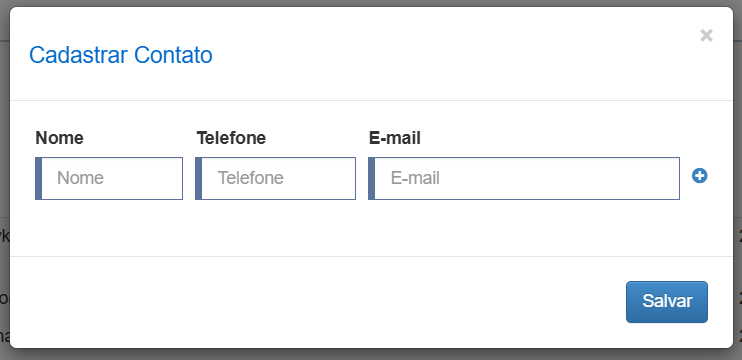The image size is (742, 360).
Task: Click blue accent bar of Nome field
Action: (x=38, y=178)
